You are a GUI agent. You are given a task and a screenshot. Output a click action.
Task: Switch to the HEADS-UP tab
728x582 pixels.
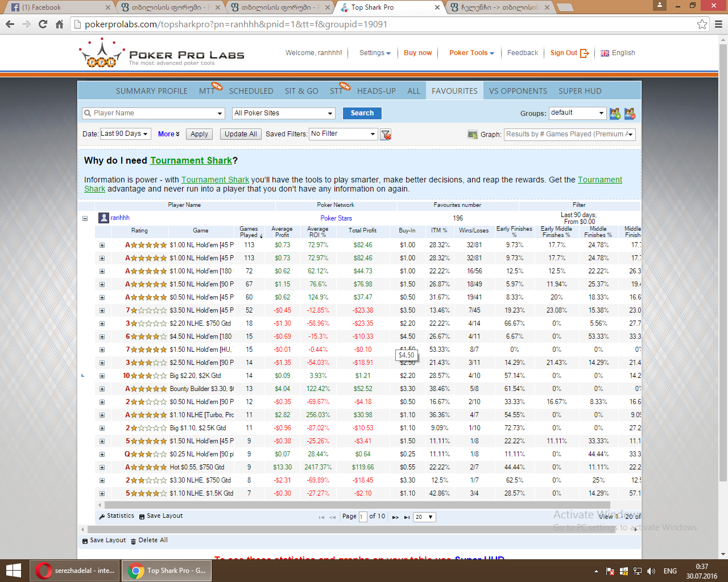tap(377, 91)
